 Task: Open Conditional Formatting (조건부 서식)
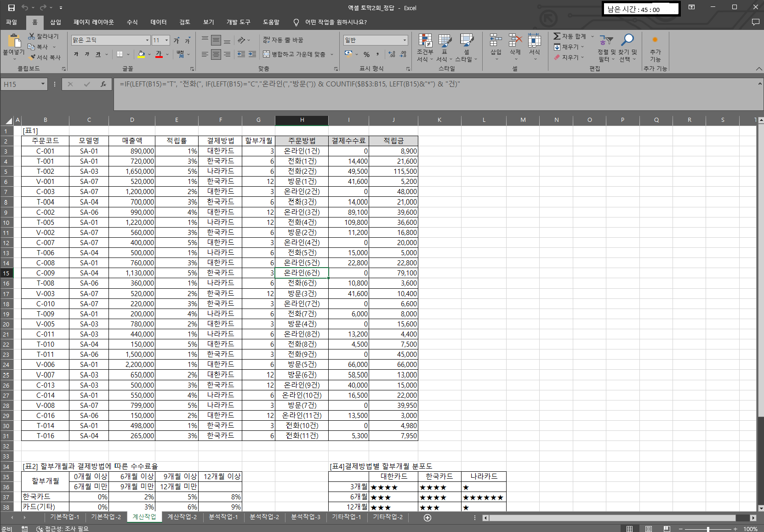[x=425, y=42]
